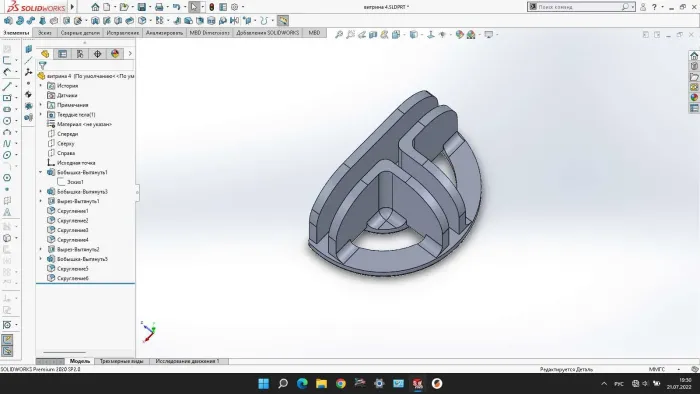Click the Rebuild traffic light icon

point(212,7)
